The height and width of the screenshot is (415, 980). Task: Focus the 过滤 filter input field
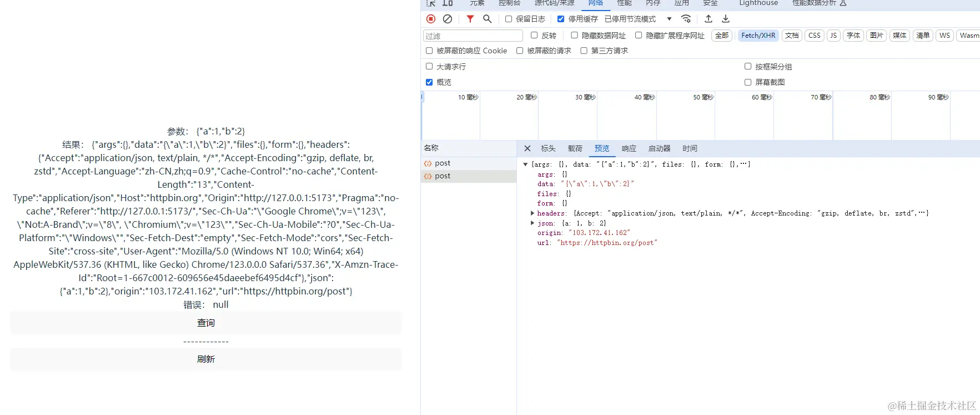(473, 36)
